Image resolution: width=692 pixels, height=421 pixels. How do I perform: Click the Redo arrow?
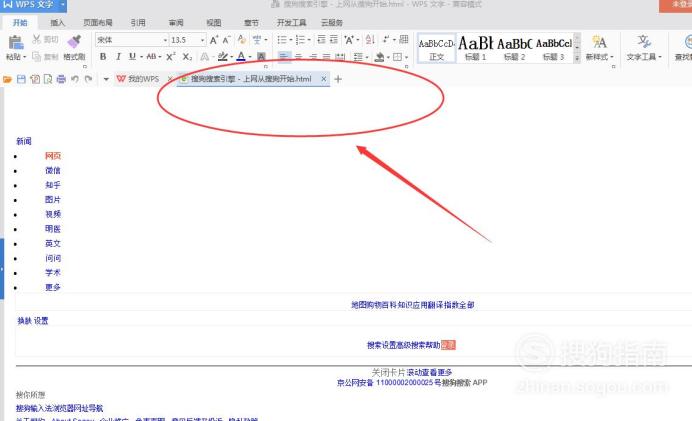pyautogui.click(x=88, y=79)
